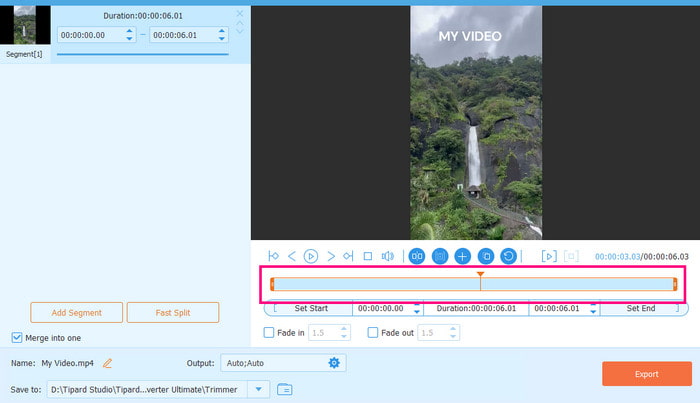The height and width of the screenshot is (403, 700).
Task: Click the grayed stop-segment bracket icon
Action: [571, 256]
